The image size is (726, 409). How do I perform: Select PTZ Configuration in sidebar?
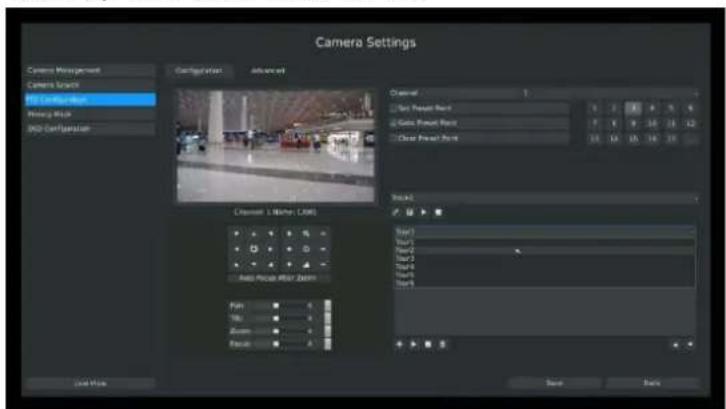click(x=90, y=100)
